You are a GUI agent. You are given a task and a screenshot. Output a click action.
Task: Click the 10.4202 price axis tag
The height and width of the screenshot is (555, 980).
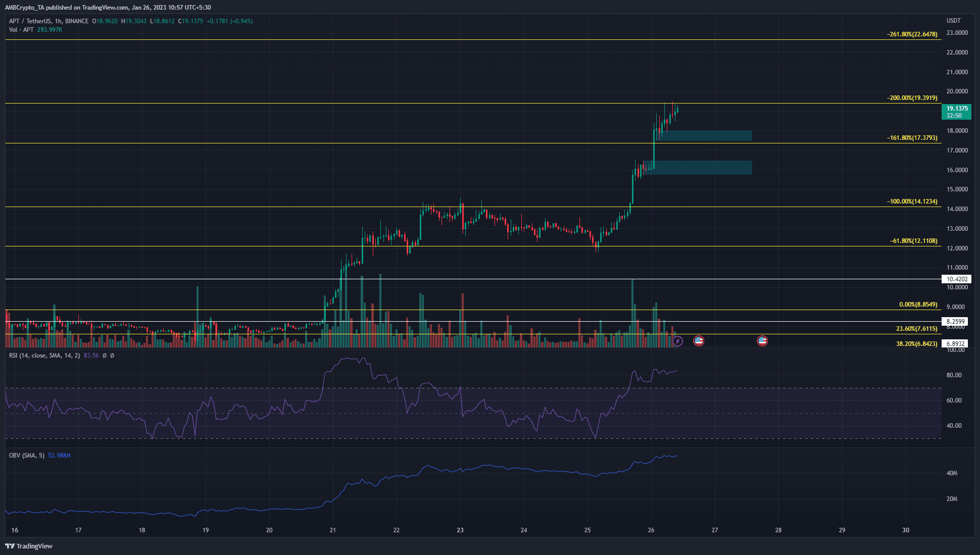pyautogui.click(x=957, y=279)
